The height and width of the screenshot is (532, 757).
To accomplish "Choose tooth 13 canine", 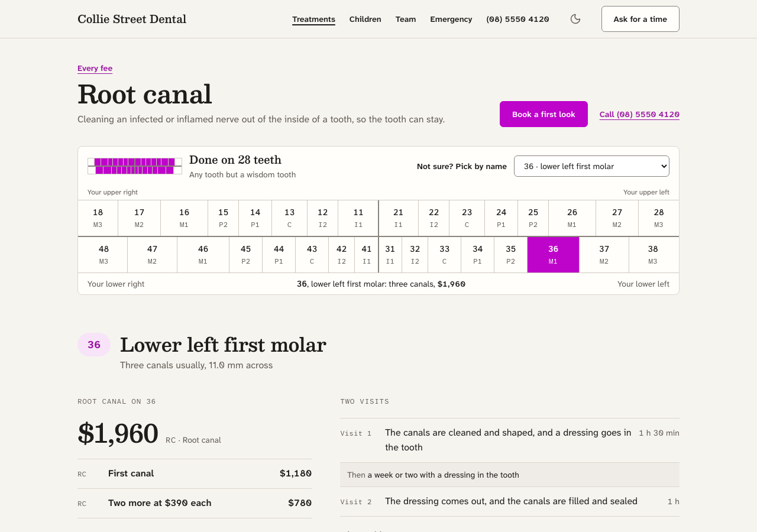I will click(x=290, y=218).
